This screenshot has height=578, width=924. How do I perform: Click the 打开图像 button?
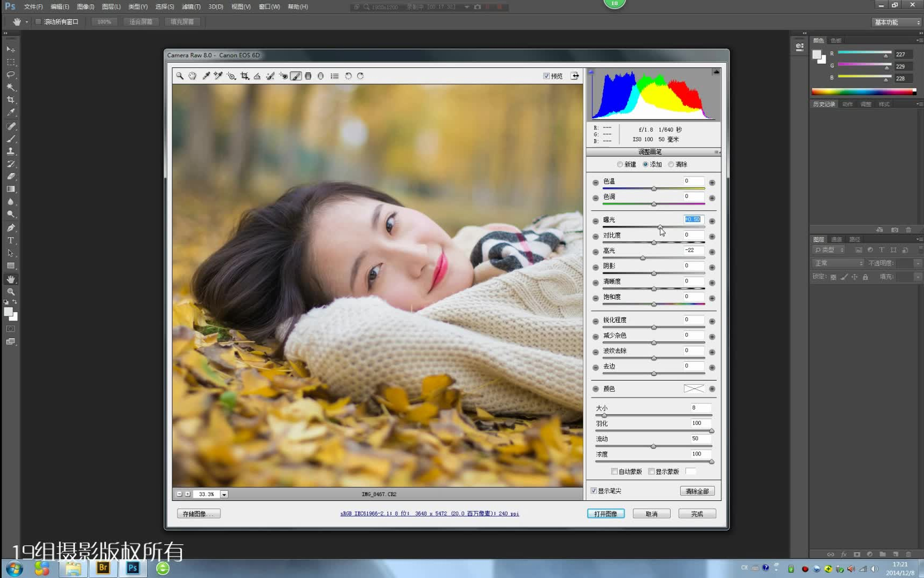click(605, 514)
